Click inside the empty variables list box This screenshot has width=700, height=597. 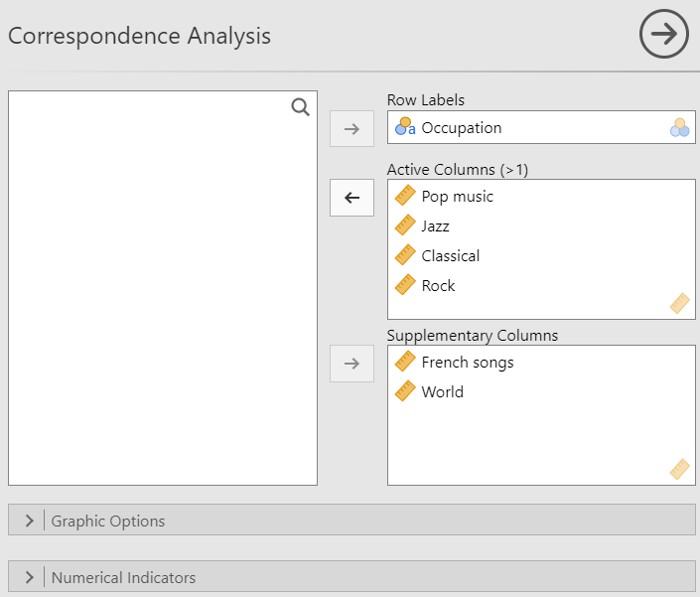tap(163, 288)
